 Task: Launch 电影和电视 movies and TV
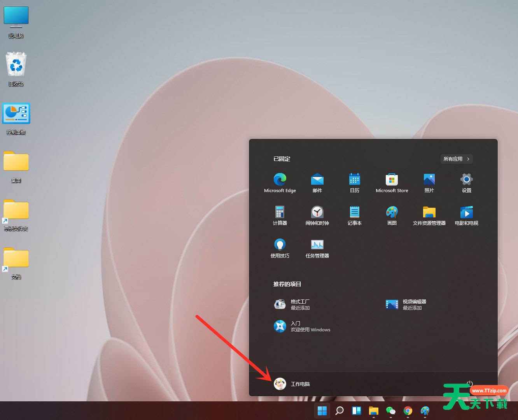coord(467,215)
